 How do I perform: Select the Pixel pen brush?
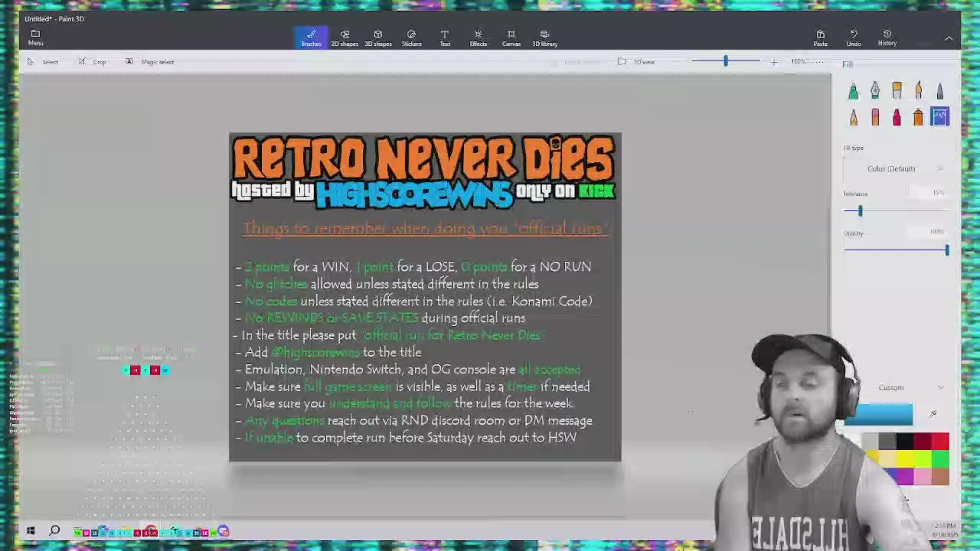[939, 91]
